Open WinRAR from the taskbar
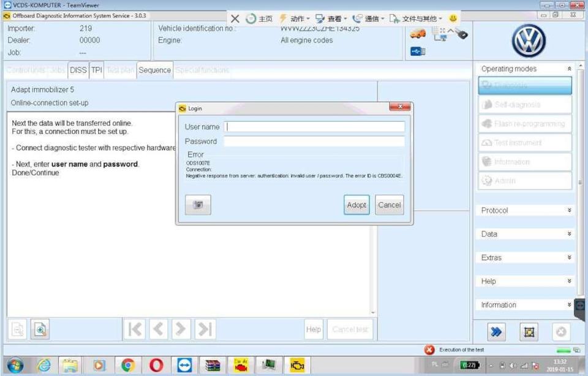Viewport: 588px width, 376px height. coord(213,365)
